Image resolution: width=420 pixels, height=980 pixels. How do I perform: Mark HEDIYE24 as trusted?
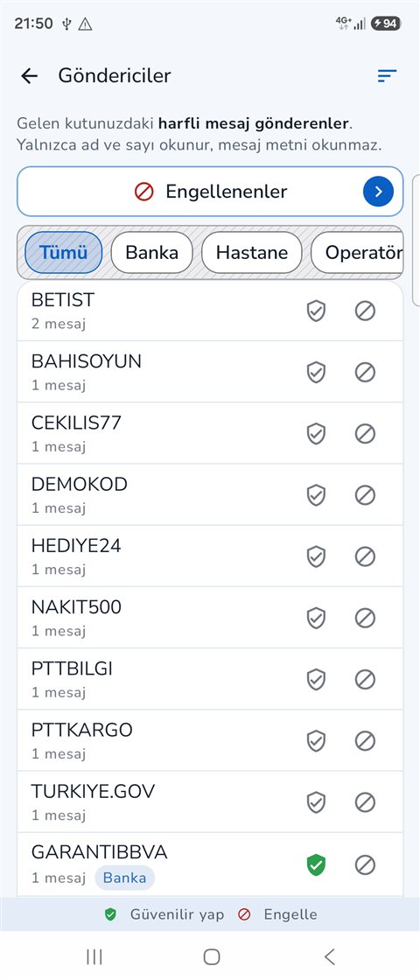[316, 556]
